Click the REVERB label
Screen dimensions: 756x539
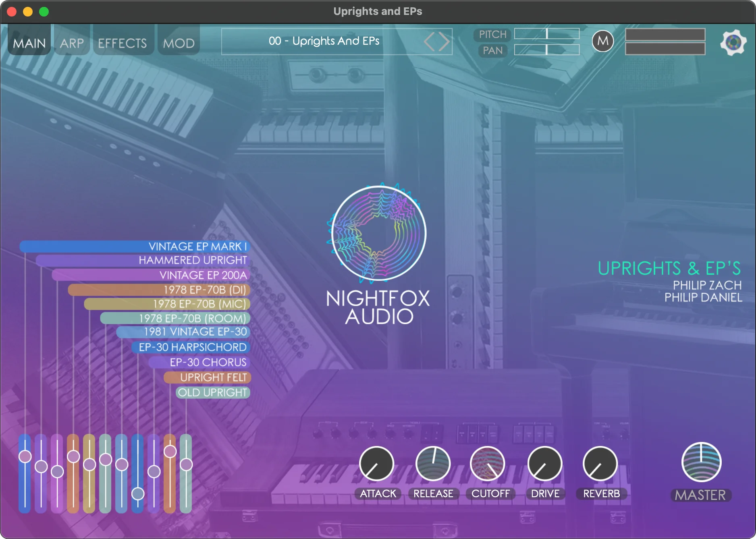[602, 493]
